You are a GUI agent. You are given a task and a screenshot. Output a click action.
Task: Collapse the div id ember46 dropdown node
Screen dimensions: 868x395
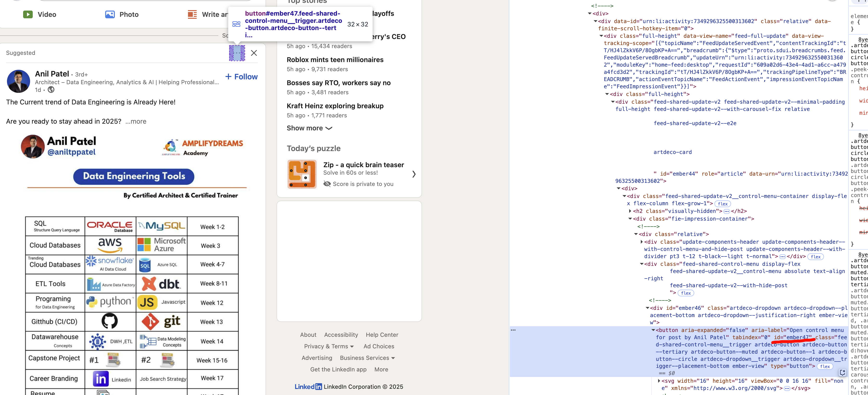(647, 308)
